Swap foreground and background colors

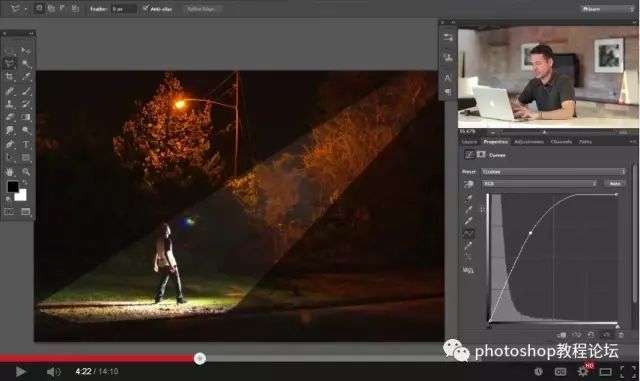tap(25, 183)
